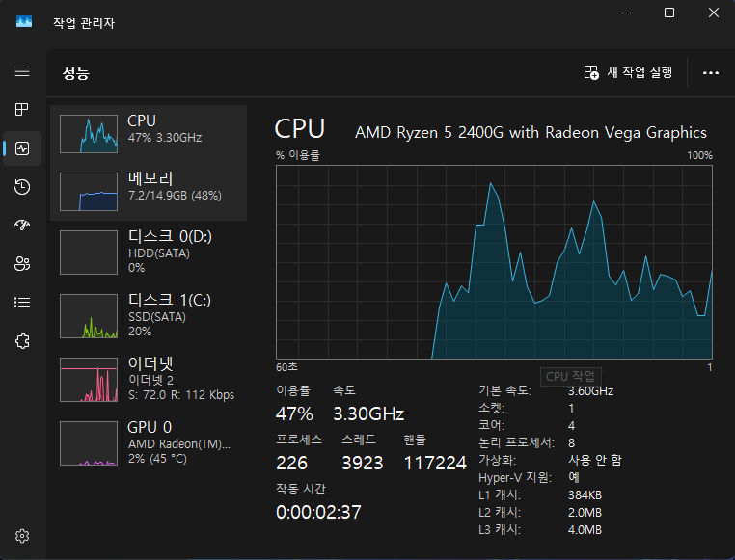Click the 3.60GHz base speed value
The height and width of the screenshot is (560, 735).
pos(590,391)
